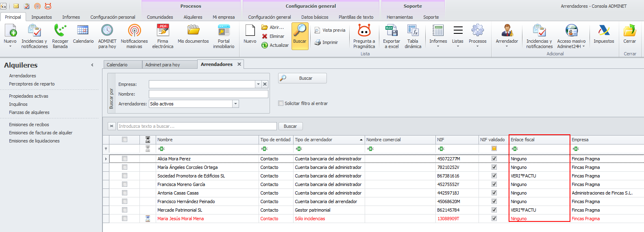The width and height of the screenshot is (644, 232).
Task: Collapse the Alquileres side panel
Action: click(92, 65)
